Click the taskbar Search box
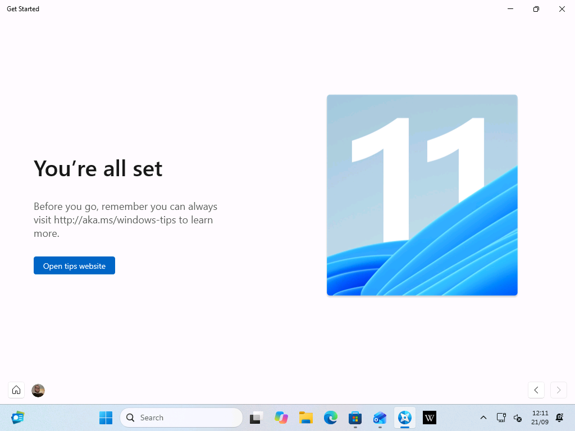Screen dimensions: 575x431 click(181, 417)
